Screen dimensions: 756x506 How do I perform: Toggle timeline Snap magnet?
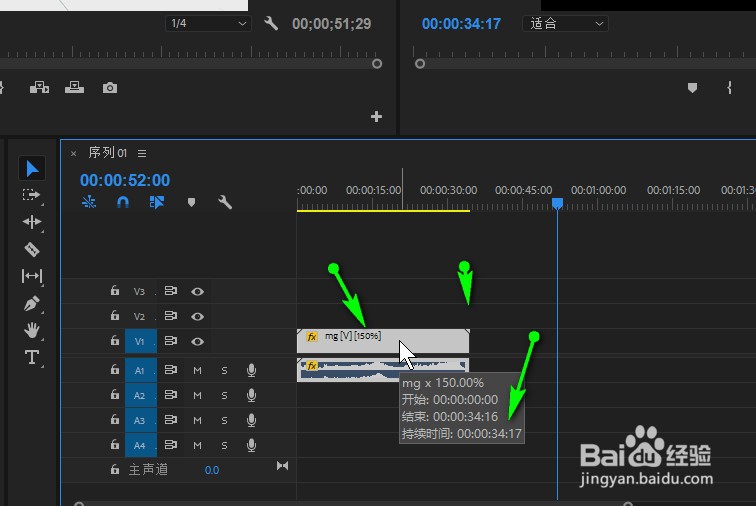pos(123,202)
